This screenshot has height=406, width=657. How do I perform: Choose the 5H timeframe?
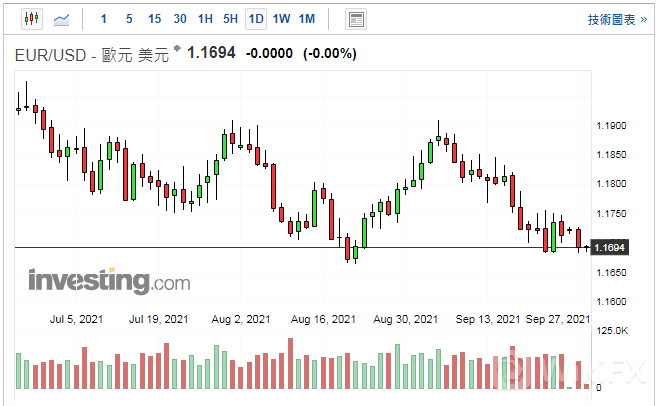(231, 19)
